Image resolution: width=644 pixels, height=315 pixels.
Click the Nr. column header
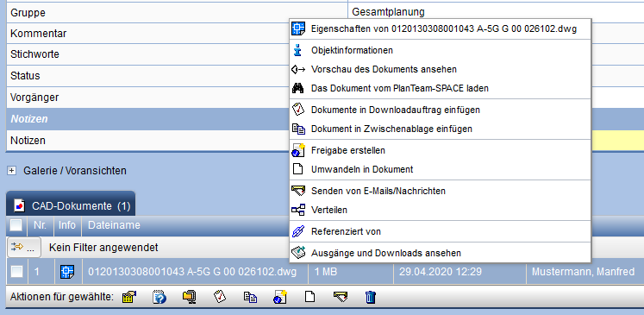click(x=41, y=225)
